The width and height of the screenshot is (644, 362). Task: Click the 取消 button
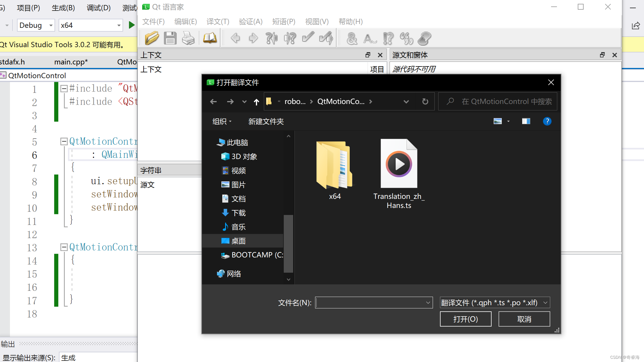pyautogui.click(x=524, y=319)
